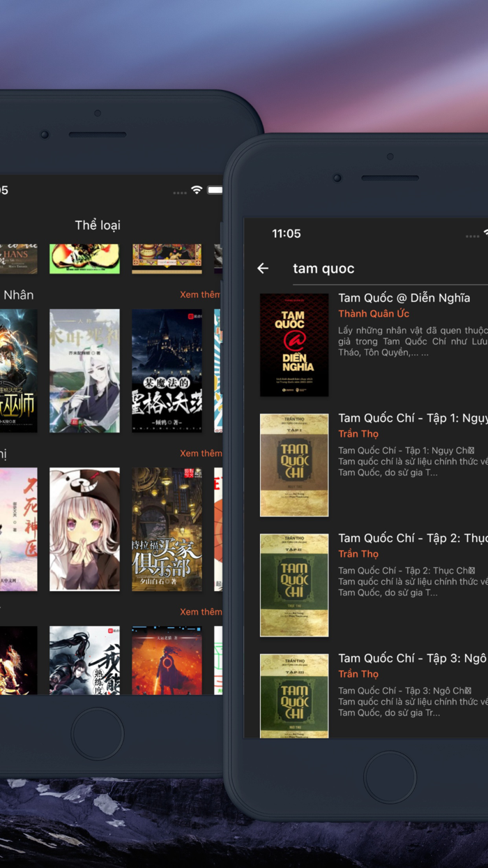Edit the 'tam quoc' search field
The width and height of the screenshot is (488, 868).
(x=390, y=269)
